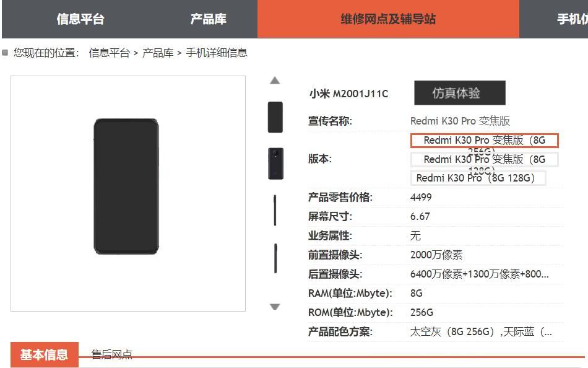Click the down arrow below the thumbnail strip
The image size is (588, 368).
(275, 306)
